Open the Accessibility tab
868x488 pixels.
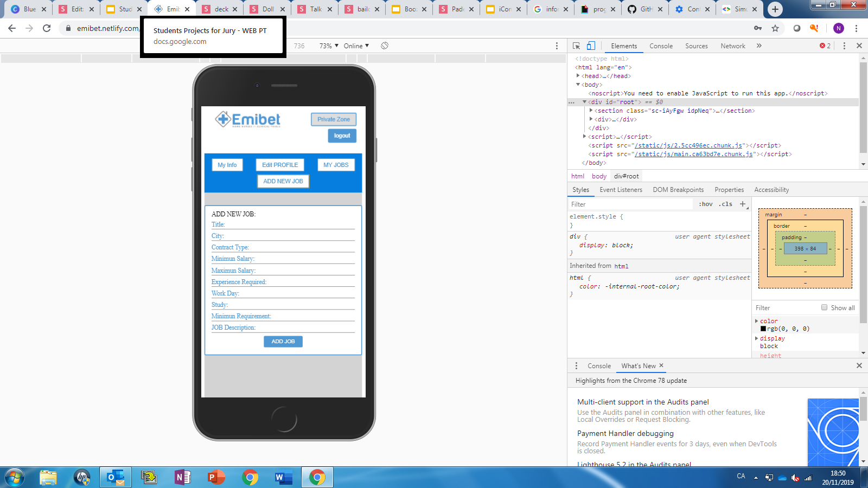(771, 190)
